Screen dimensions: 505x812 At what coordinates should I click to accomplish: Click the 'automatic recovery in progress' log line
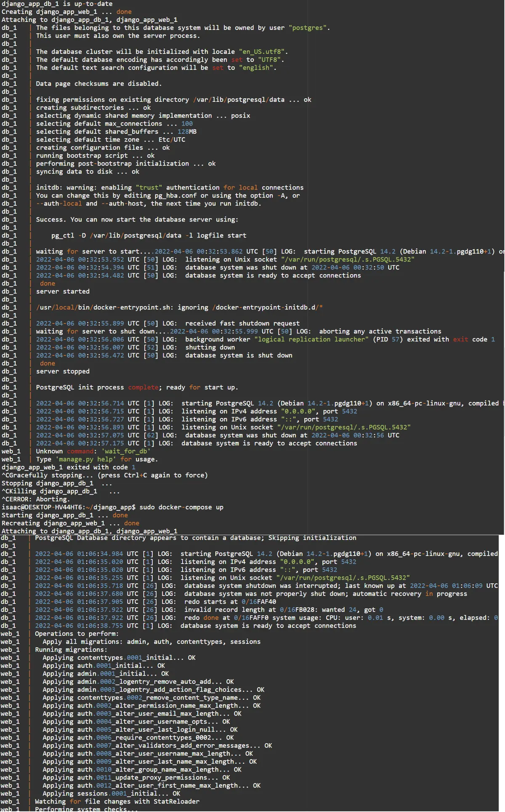coord(251,594)
